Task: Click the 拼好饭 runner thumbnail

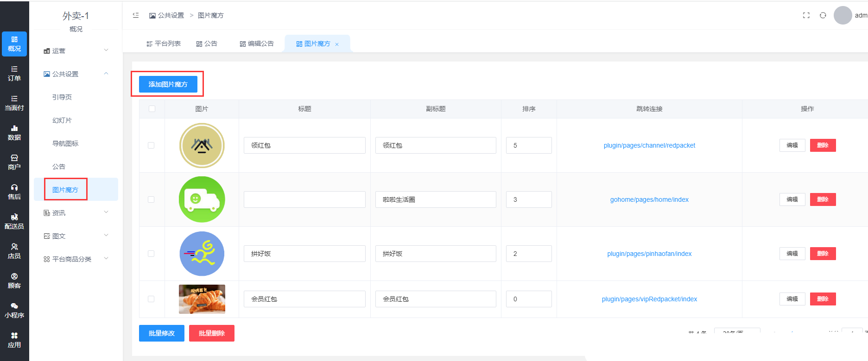Action: click(202, 254)
